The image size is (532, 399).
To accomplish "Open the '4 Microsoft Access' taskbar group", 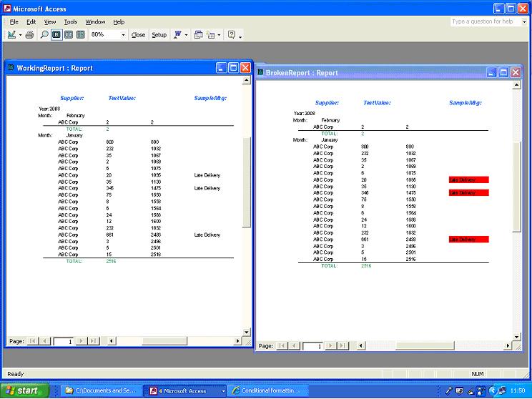I will point(185,390).
